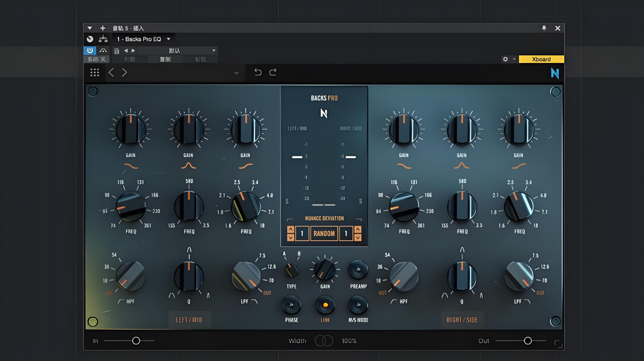Click the RANDOM button
The image size is (644, 361).
pos(324,233)
